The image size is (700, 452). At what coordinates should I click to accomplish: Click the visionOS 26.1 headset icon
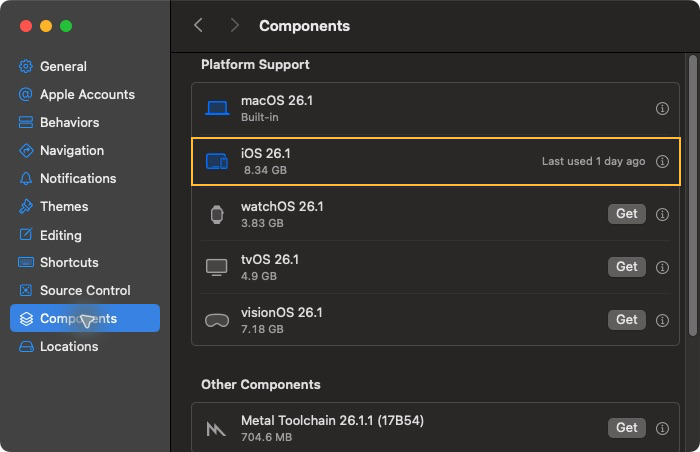217,320
